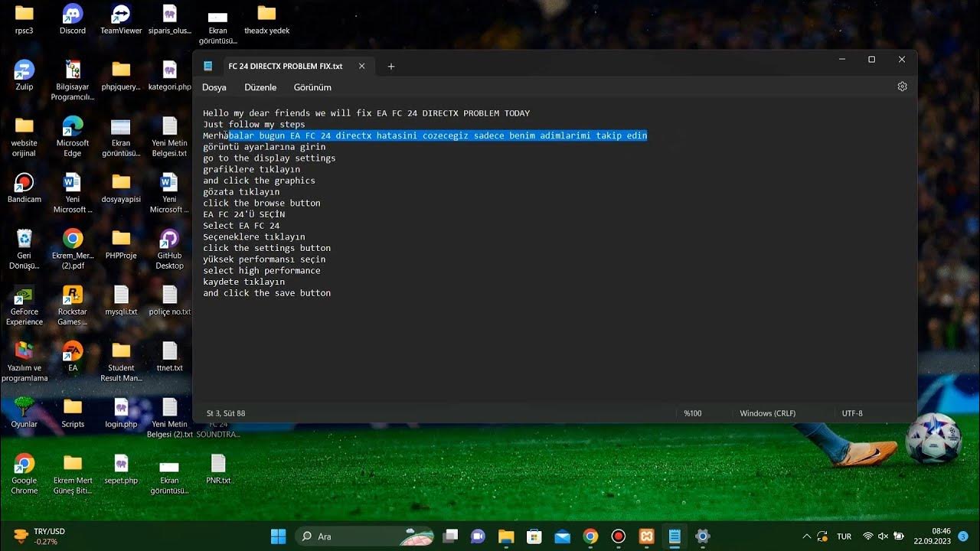
Task: Click the line 'go to the display settings'
Action: coord(269,158)
